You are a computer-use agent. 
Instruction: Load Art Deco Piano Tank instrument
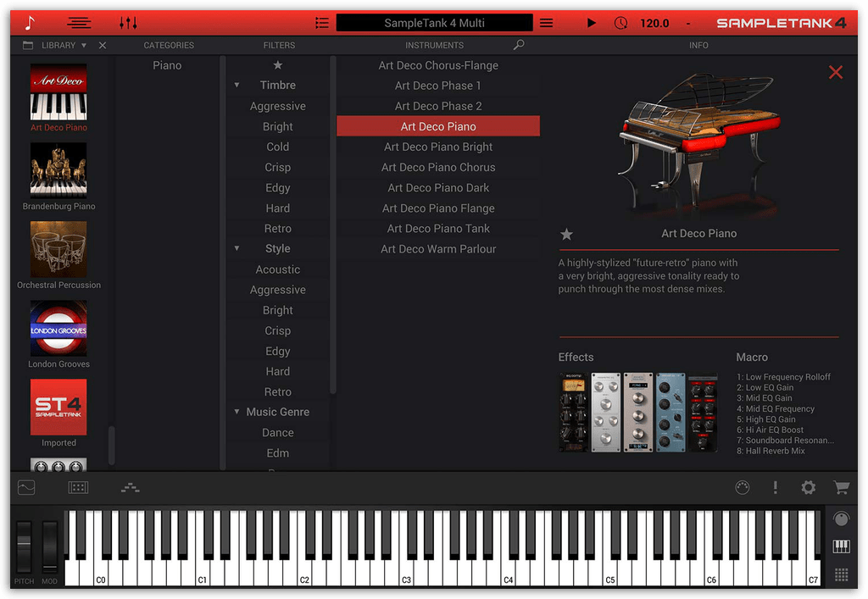click(438, 229)
